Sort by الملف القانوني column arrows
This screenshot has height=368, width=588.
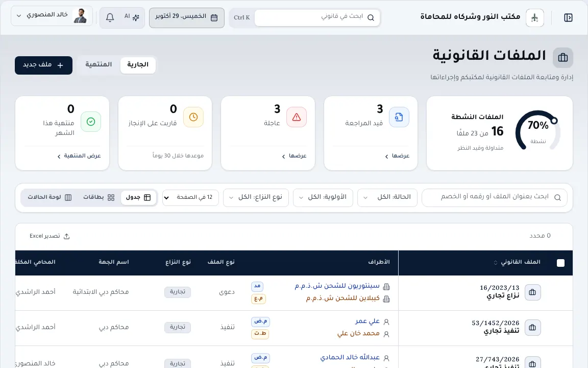click(x=496, y=263)
